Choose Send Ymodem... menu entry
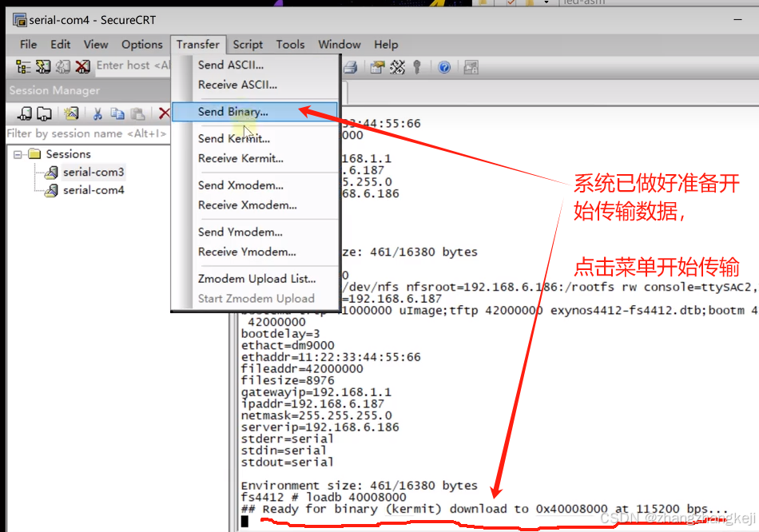This screenshot has width=759, height=532. coord(255,232)
